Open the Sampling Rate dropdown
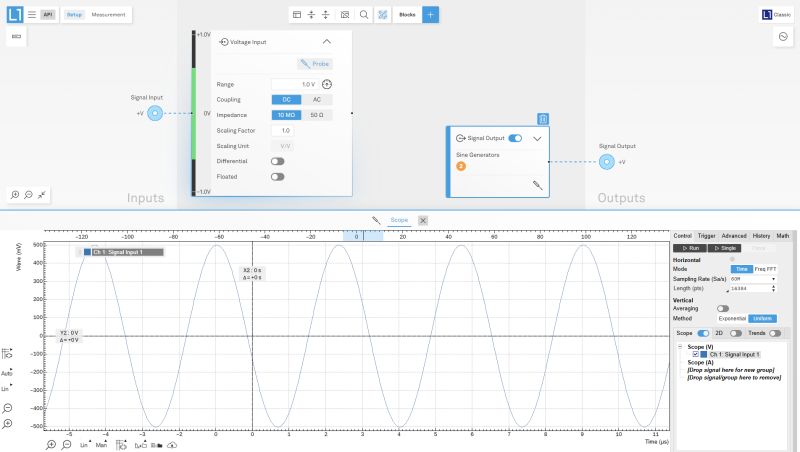The image size is (800, 452). point(753,279)
